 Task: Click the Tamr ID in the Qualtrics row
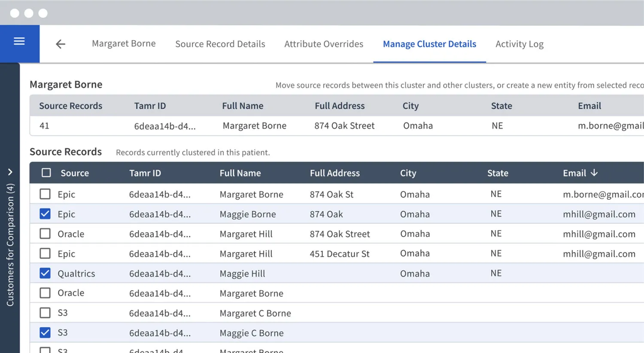click(x=160, y=274)
